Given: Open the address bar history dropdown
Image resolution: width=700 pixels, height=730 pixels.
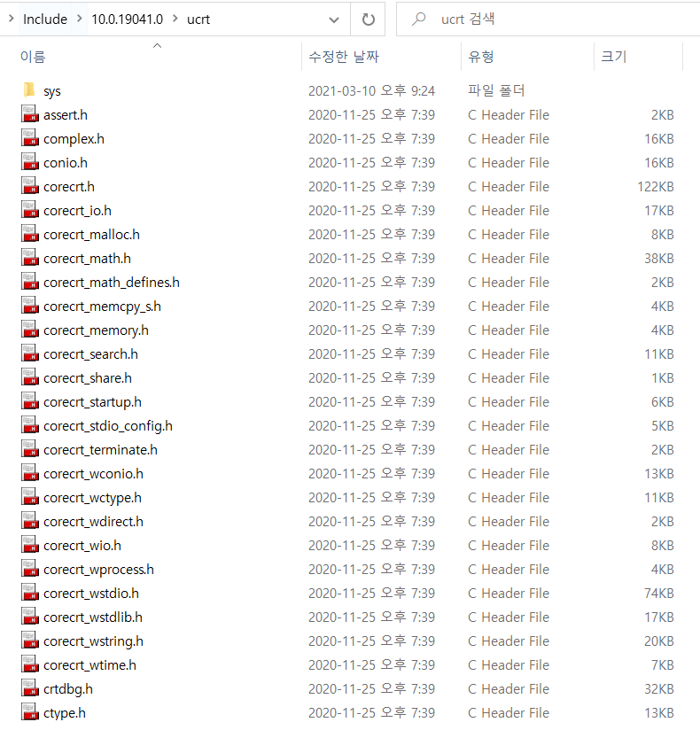Looking at the screenshot, I should pyautogui.click(x=333, y=19).
